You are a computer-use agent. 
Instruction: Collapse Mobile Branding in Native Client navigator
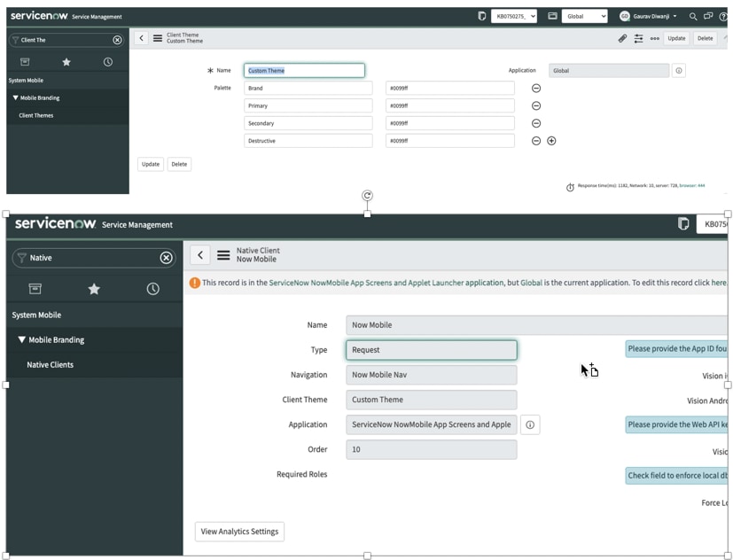[51, 340]
